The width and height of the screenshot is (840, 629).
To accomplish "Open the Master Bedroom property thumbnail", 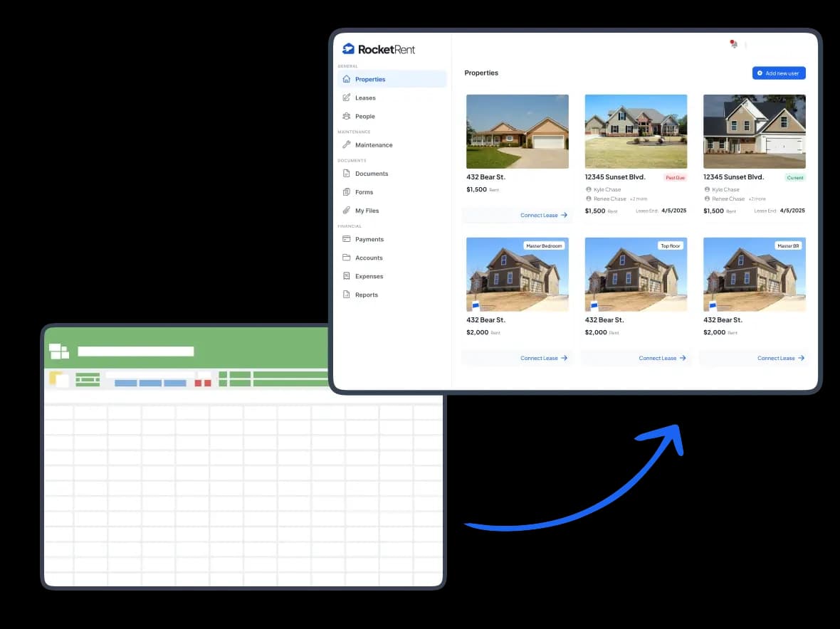I will click(518, 274).
